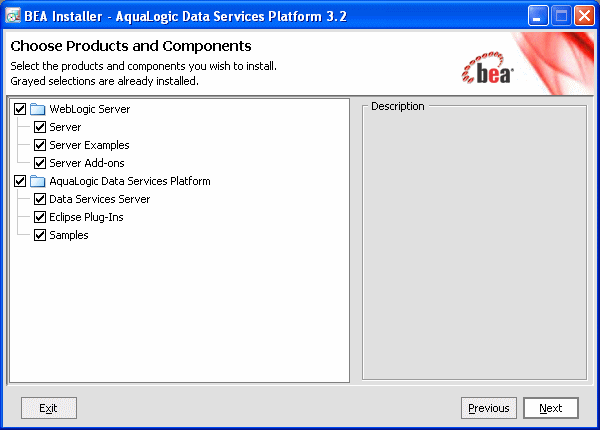Close the BEA Installer window
This screenshot has width=600, height=430.
click(584, 16)
